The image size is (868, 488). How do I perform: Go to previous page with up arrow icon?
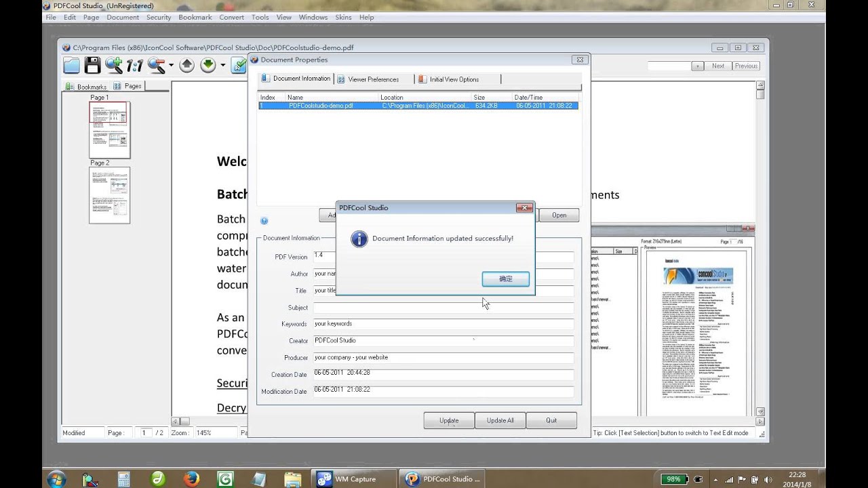[187, 66]
